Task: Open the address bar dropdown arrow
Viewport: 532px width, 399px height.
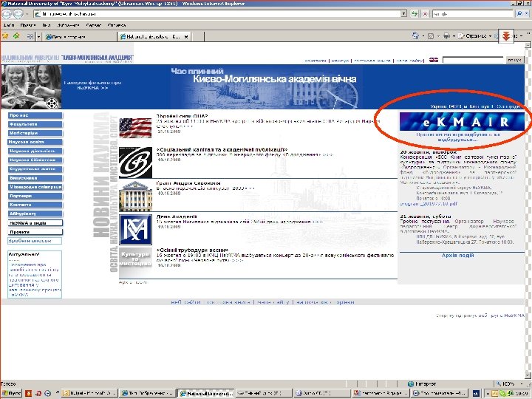Action: 403,13
